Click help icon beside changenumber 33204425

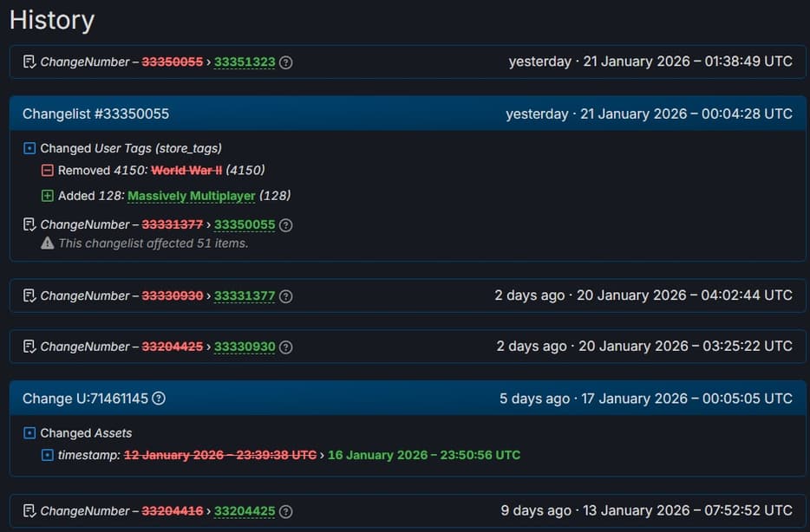[x=286, y=511]
